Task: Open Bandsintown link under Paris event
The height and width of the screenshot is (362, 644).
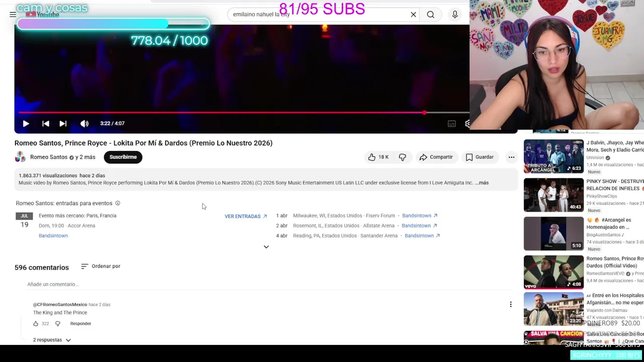Action: (53, 235)
